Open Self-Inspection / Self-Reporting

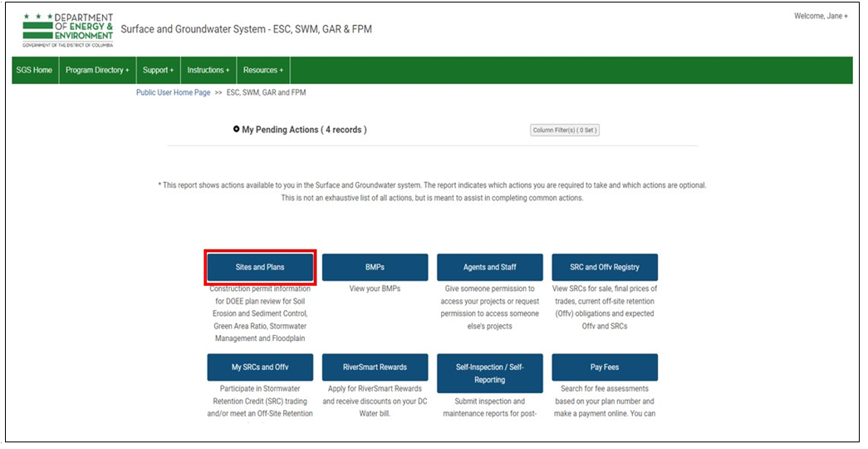click(x=489, y=373)
